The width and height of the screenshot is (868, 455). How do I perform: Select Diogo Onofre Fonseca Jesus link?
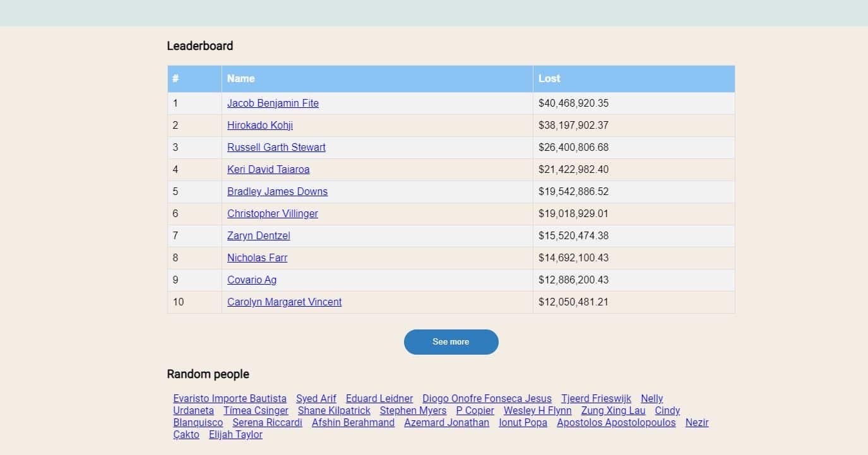click(487, 398)
